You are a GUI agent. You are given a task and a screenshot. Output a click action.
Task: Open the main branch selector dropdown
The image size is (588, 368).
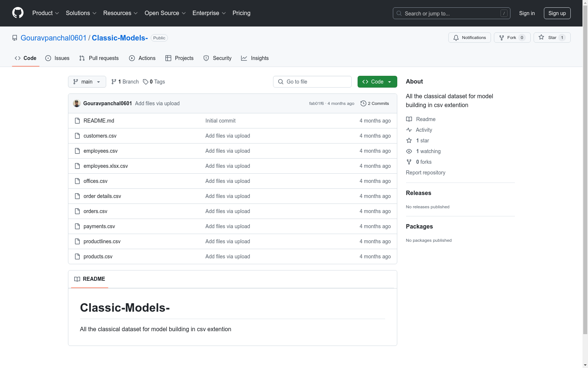point(87,82)
